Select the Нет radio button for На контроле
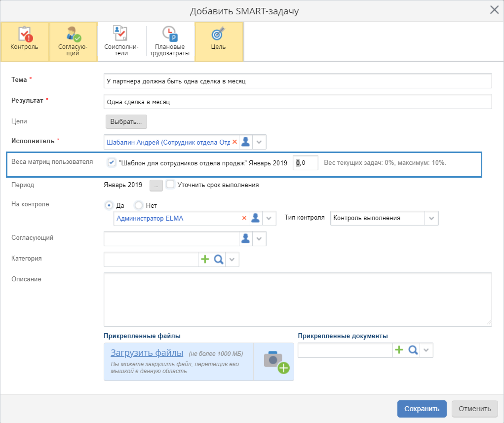The width and height of the screenshot is (504, 423). [139, 205]
